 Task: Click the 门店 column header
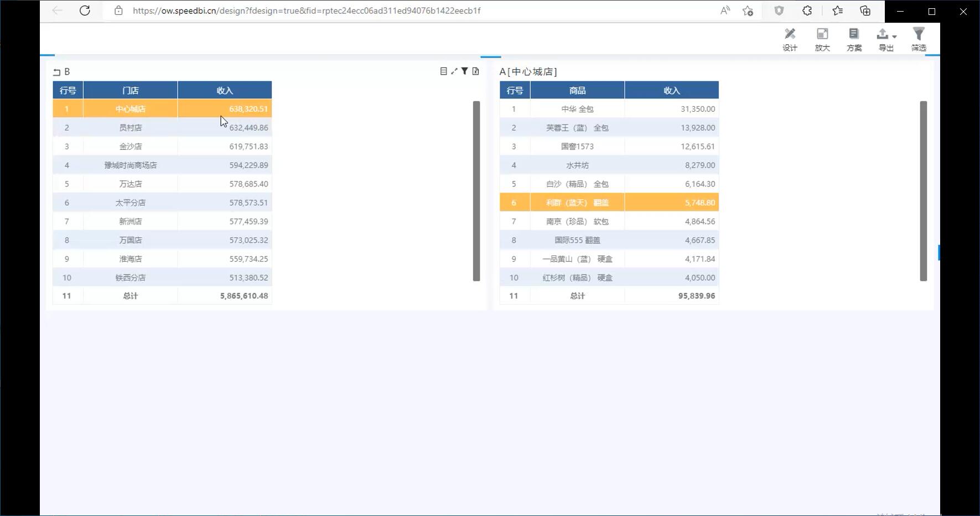click(x=131, y=90)
